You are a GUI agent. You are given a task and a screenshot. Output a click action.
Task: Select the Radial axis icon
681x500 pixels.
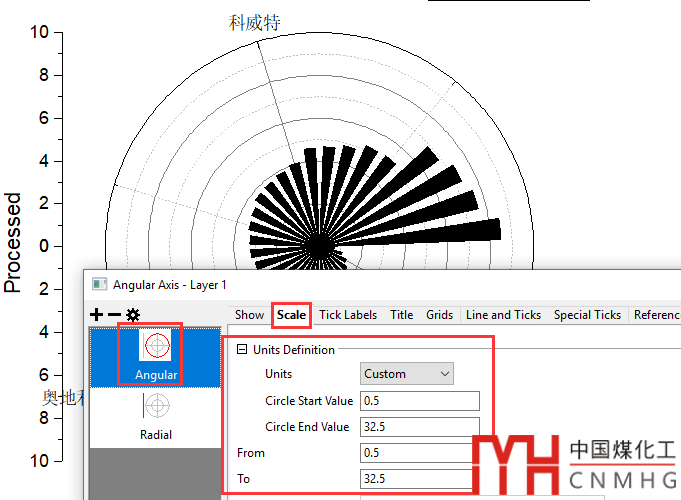(156, 405)
